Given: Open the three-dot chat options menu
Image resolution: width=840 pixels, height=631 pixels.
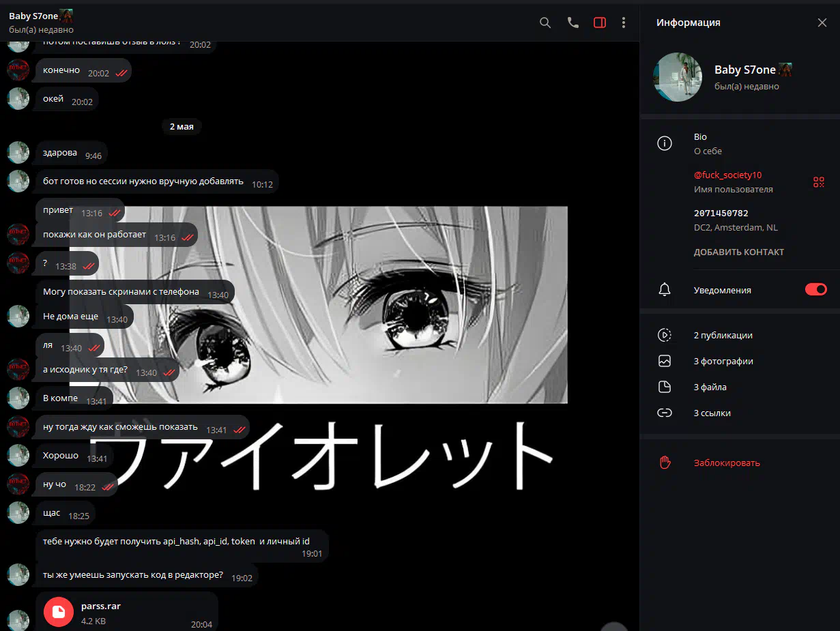Looking at the screenshot, I should click(624, 23).
